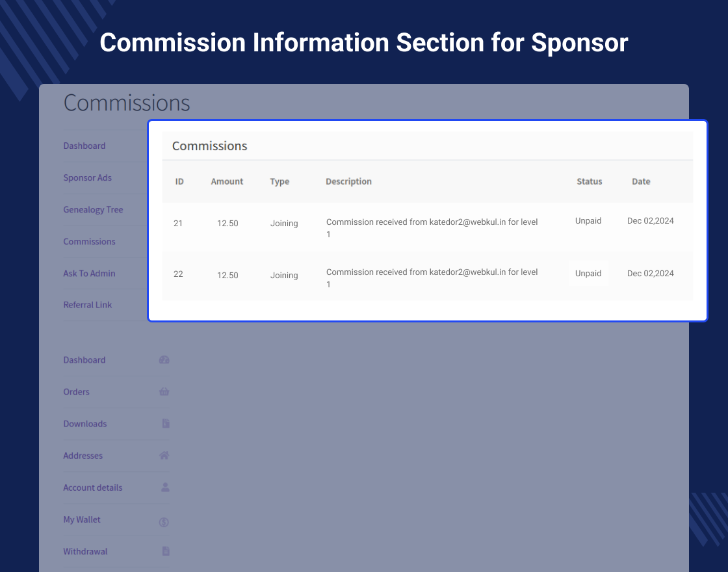Click the Status column header
The image size is (728, 572).
coord(590,181)
